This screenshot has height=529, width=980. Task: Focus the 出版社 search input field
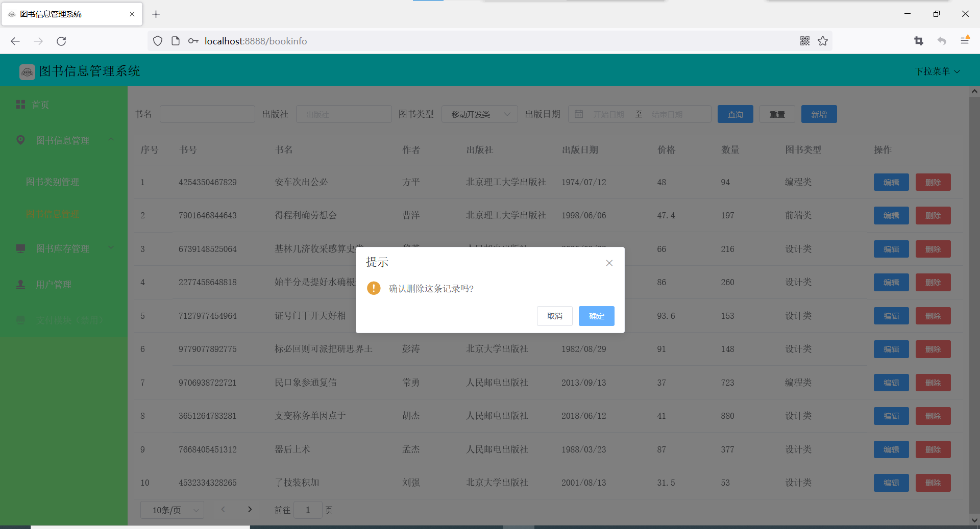point(344,114)
